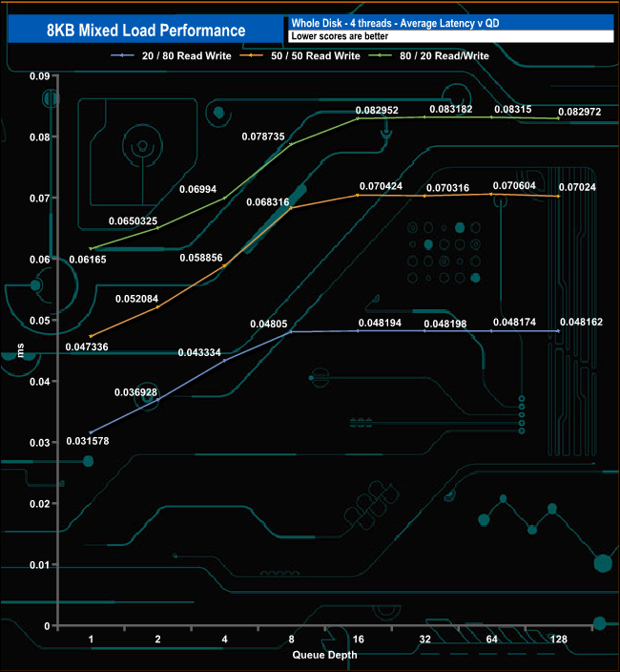Click the 16 queue depth tick label
620x672 pixels.
point(358,639)
